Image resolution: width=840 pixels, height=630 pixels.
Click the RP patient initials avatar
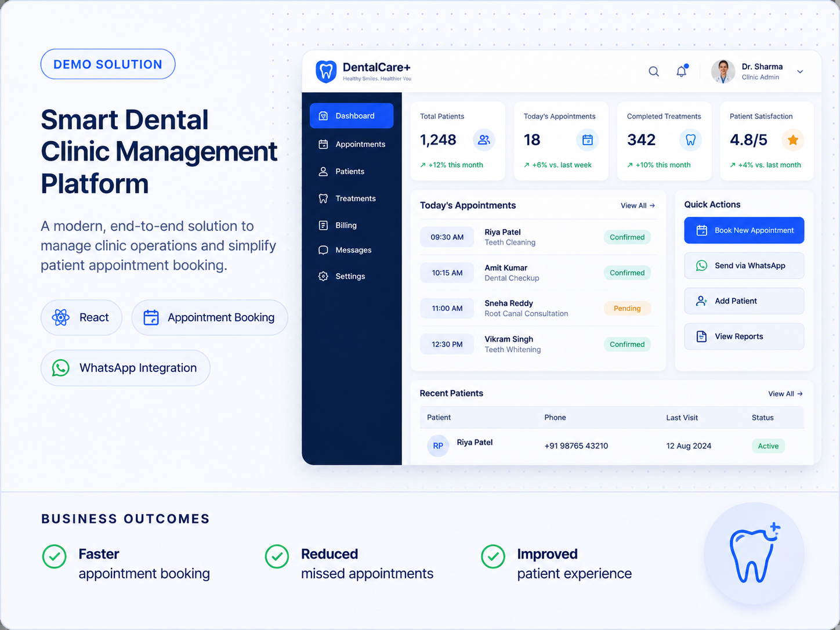[438, 446]
